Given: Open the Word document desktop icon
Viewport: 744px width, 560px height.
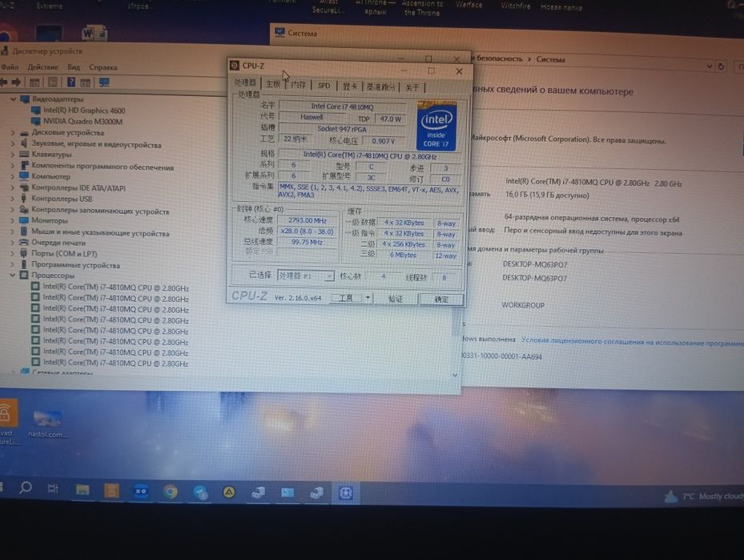Looking at the screenshot, I should 94,33.
